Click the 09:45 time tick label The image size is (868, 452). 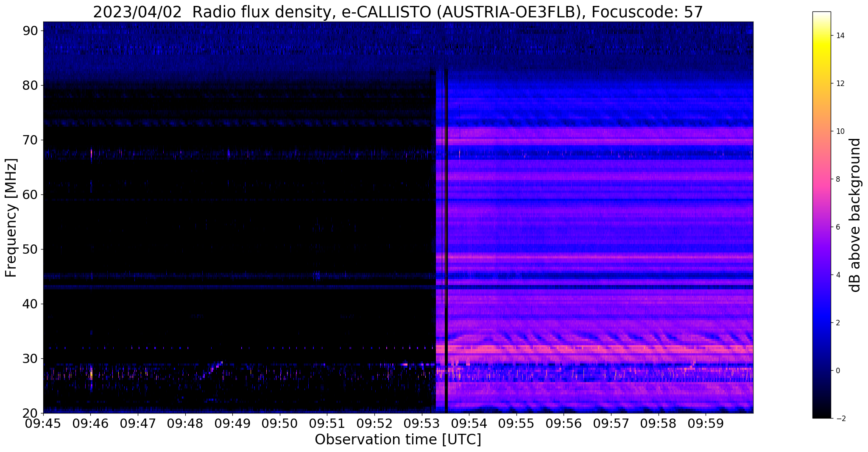43,423
